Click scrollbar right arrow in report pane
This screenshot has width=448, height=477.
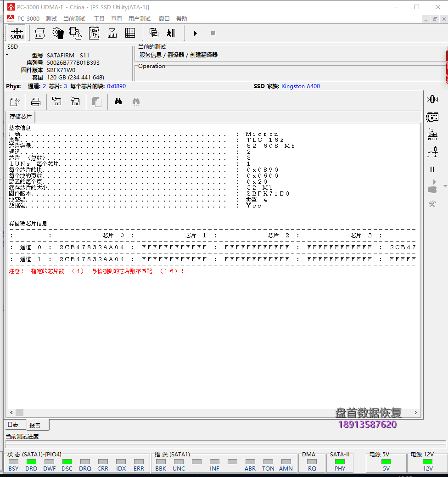(x=416, y=413)
